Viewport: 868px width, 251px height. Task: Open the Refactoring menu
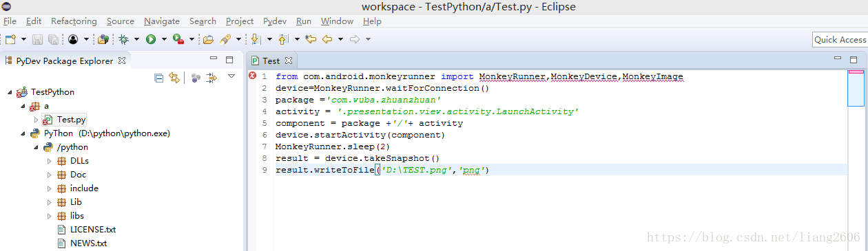[74, 21]
